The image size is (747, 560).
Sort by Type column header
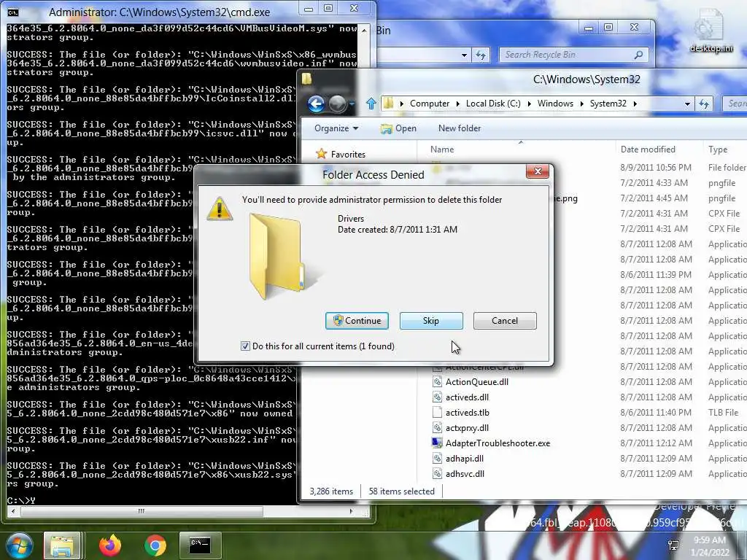(718, 149)
